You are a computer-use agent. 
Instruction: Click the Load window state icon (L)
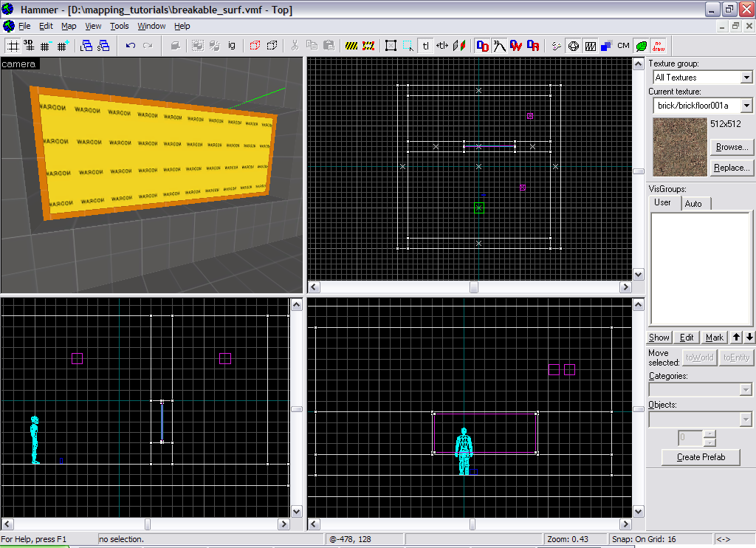tap(86, 46)
